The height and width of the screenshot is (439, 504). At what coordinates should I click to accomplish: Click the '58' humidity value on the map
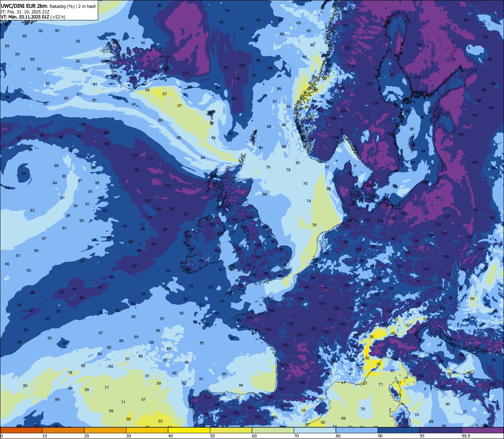(128, 419)
